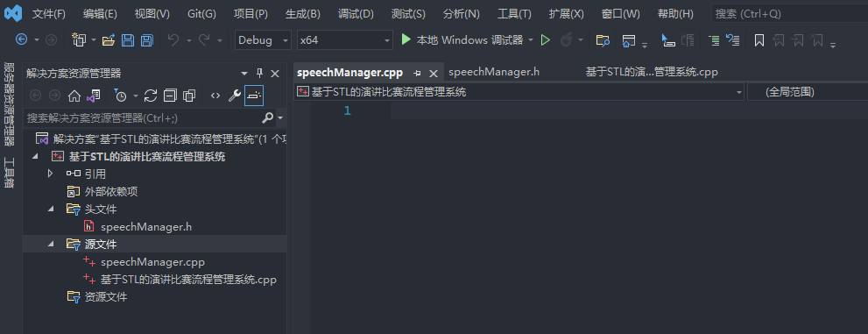Open the Undo history dropdown arrow
The height and width of the screenshot is (334, 868).
click(189, 39)
